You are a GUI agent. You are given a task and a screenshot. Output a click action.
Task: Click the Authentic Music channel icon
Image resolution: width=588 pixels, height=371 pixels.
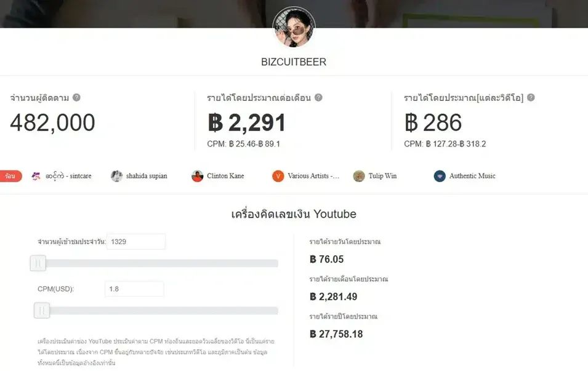(x=440, y=176)
